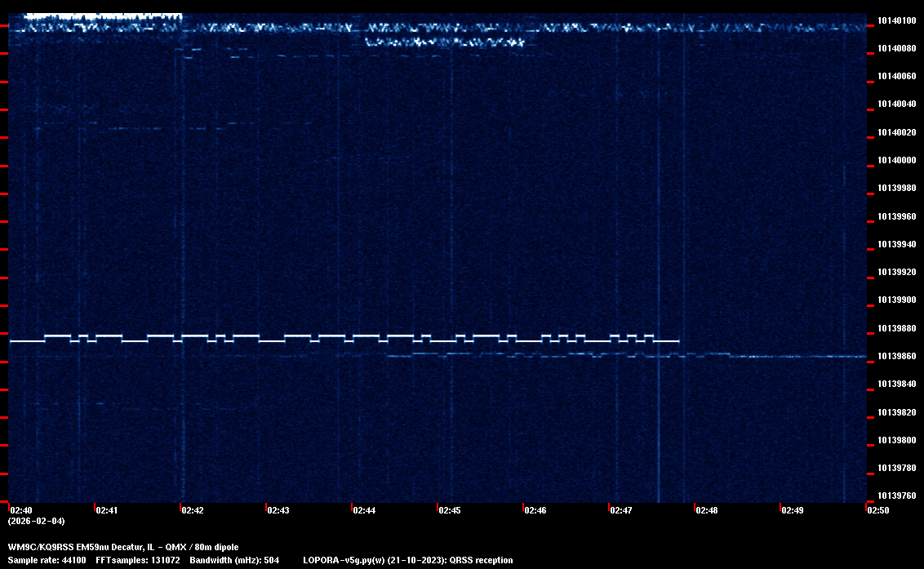Click the LOPORA-v5g.py QRSS reception text

pos(408,560)
